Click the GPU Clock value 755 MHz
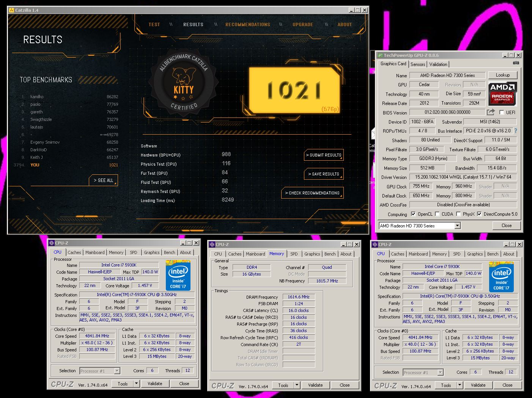The width and height of the screenshot is (532, 398). point(421,186)
